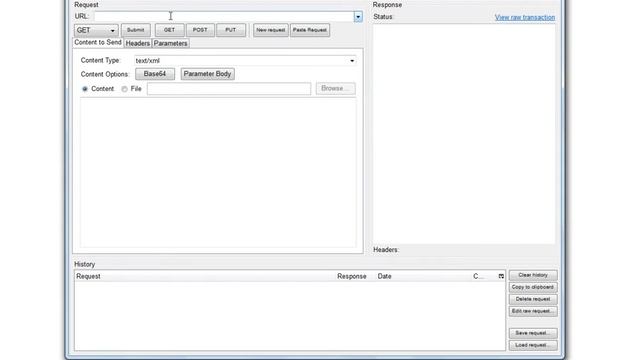The image size is (640, 360).
Task: Click the URL input field
Action: click(224, 16)
